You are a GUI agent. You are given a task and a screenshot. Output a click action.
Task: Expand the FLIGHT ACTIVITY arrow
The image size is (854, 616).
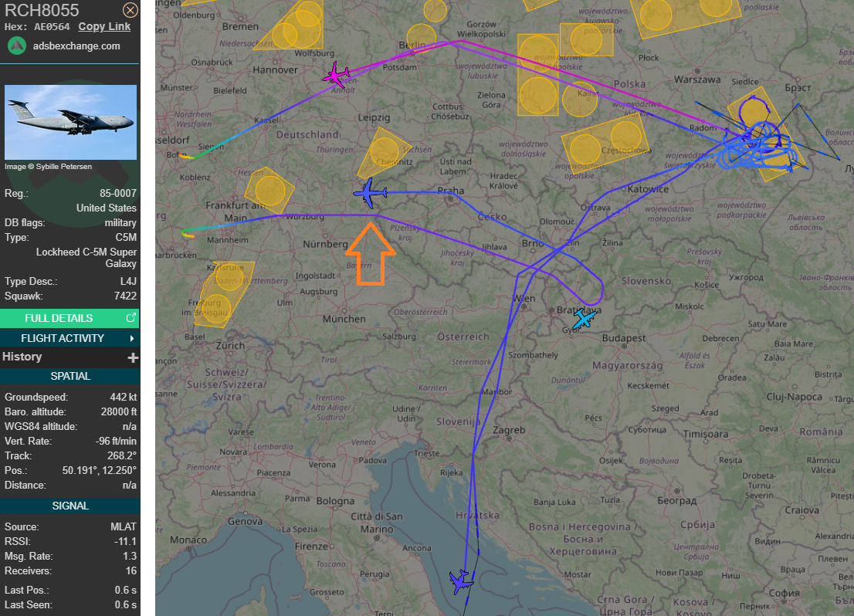pyautogui.click(x=132, y=338)
